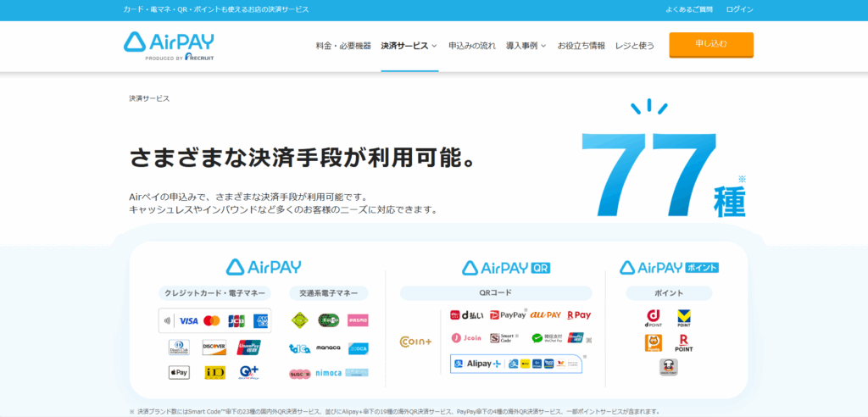868x417 pixels.
Task: Click the AirPAY QR section logo
Action: 506,268
